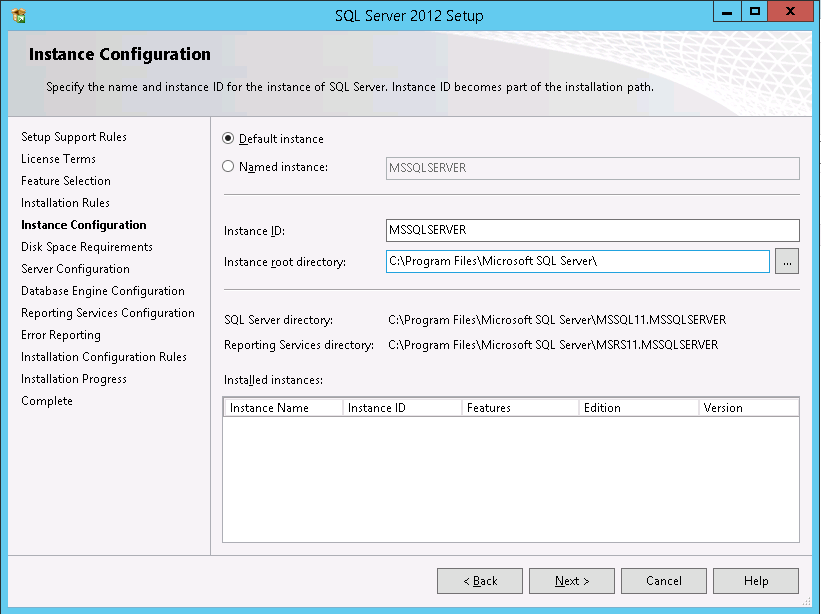
Task: Click the Reporting Services directory path MSRS11.MSSQLSERVER
Action: coord(553,345)
